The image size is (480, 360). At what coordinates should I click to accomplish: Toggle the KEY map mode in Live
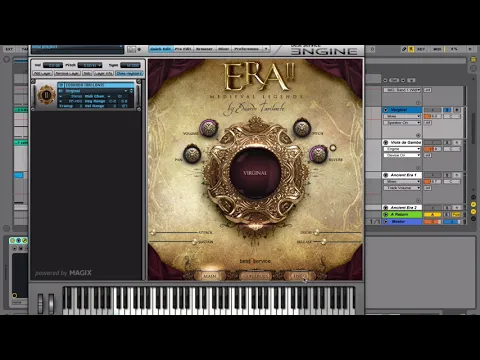click(421, 49)
